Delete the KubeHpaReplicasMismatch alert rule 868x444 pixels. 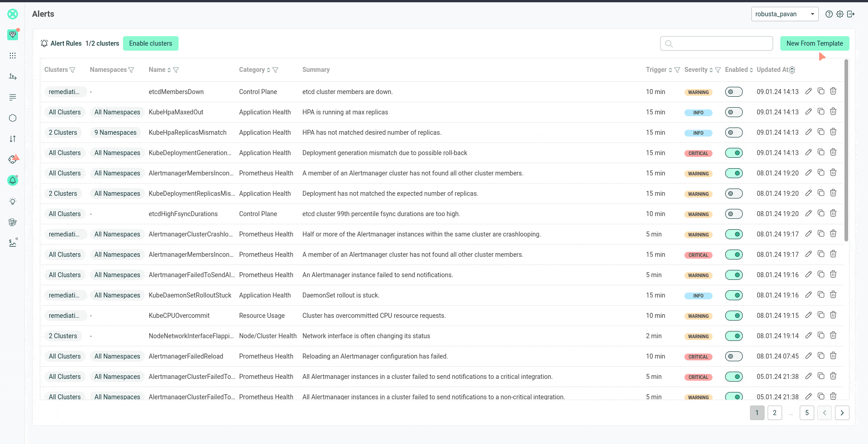pyautogui.click(x=833, y=132)
